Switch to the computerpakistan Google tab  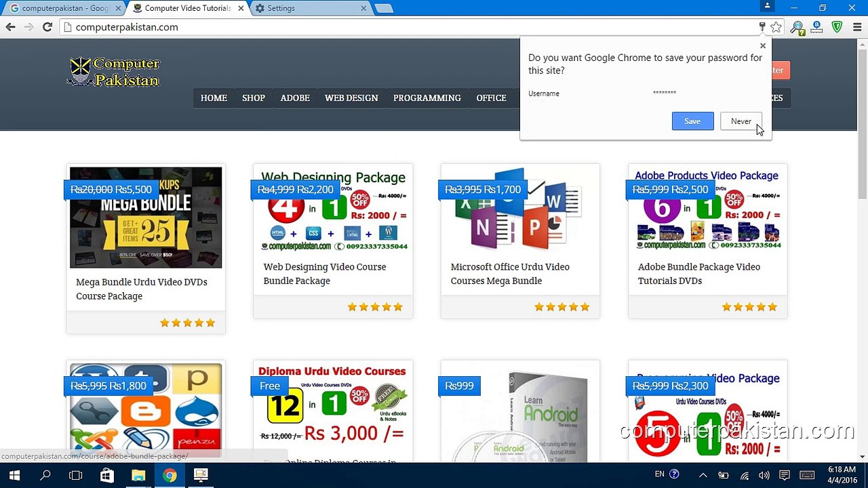(63, 8)
